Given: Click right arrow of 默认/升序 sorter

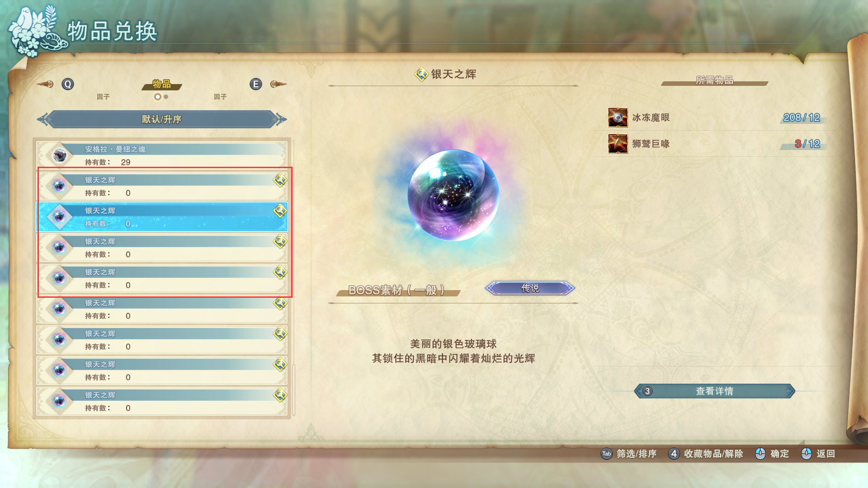Looking at the screenshot, I should (x=281, y=119).
